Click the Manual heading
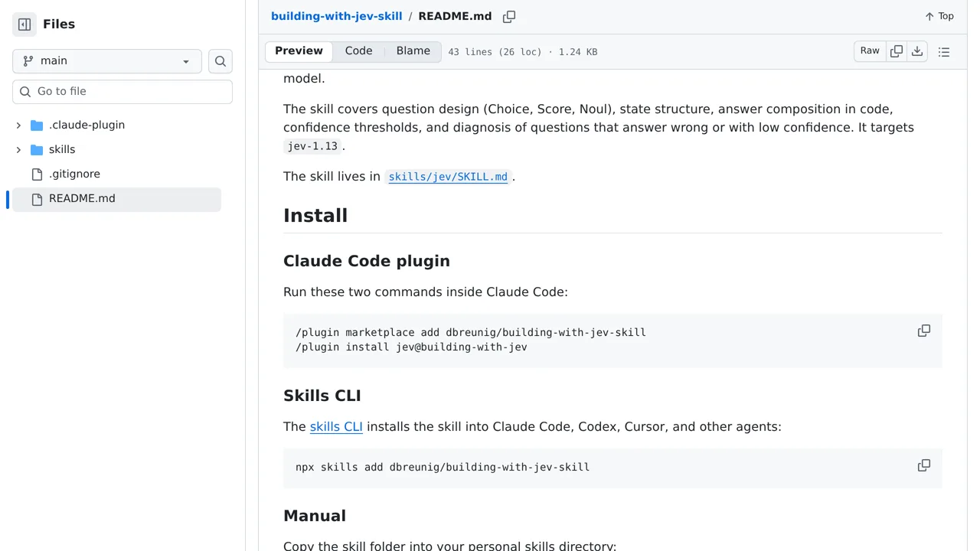The image size is (980, 551). click(315, 516)
